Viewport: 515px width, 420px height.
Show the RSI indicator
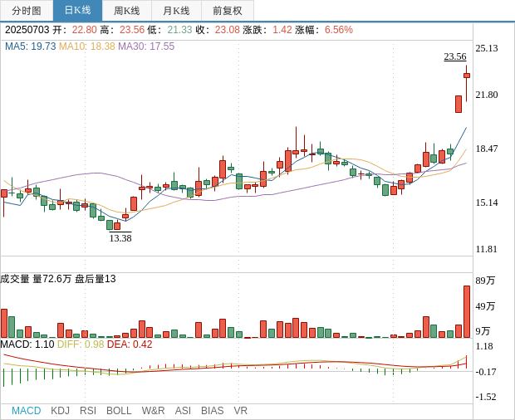tap(88, 411)
